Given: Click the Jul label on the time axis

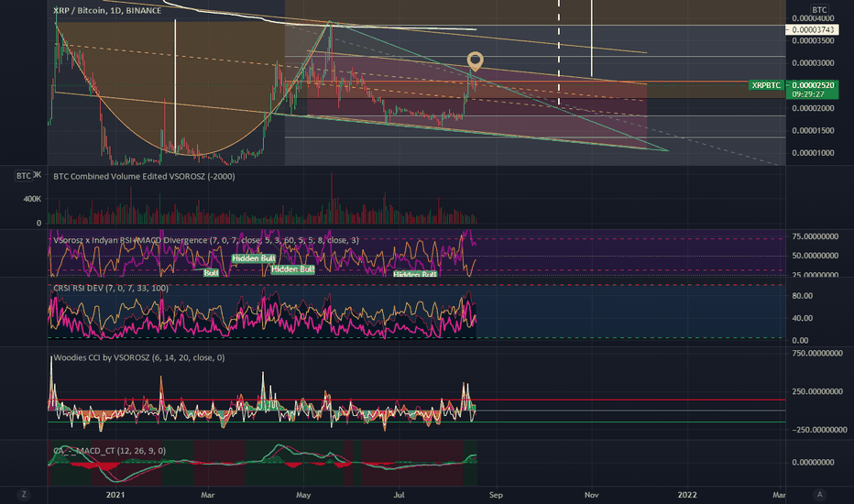Looking at the screenshot, I should point(400,495).
